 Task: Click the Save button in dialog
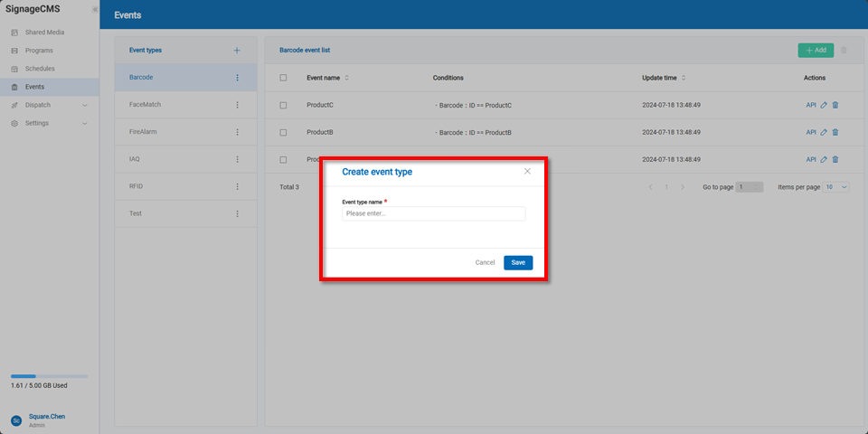click(518, 262)
